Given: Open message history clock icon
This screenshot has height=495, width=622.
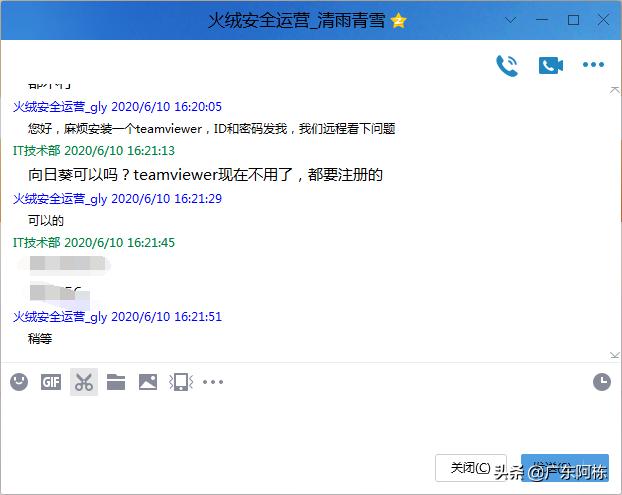Looking at the screenshot, I should [x=602, y=382].
